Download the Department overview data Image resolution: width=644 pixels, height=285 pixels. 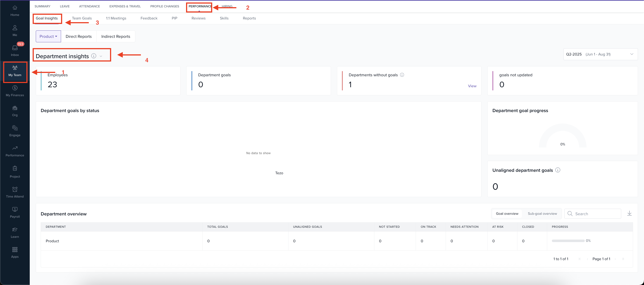pyautogui.click(x=629, y=213)
